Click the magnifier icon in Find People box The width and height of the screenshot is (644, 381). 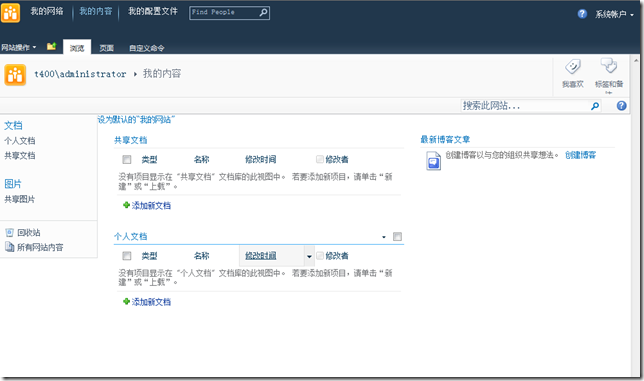pos(263,13)
